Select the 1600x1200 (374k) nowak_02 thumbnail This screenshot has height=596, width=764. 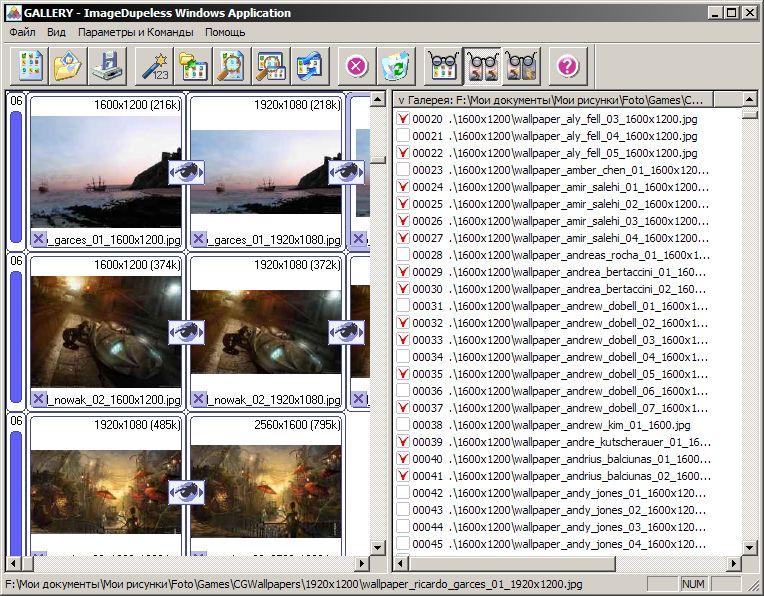(x=106, y=331)
